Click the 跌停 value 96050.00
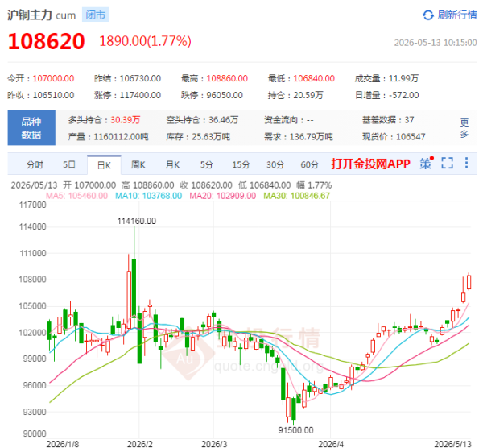The width and height of the screenshot is (483, 448). (x=225, y=95)
